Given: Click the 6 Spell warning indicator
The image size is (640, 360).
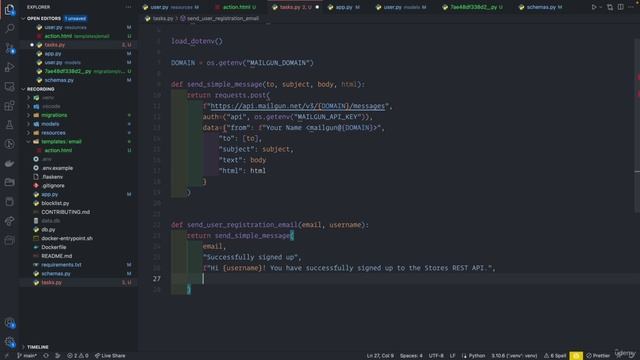Looking at the screenshot, I should point(556,356).
